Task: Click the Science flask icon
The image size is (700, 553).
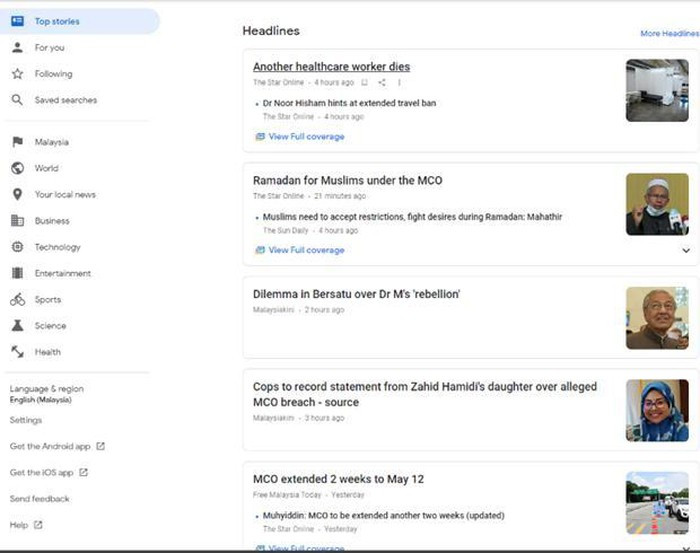Action: [17, 326]
